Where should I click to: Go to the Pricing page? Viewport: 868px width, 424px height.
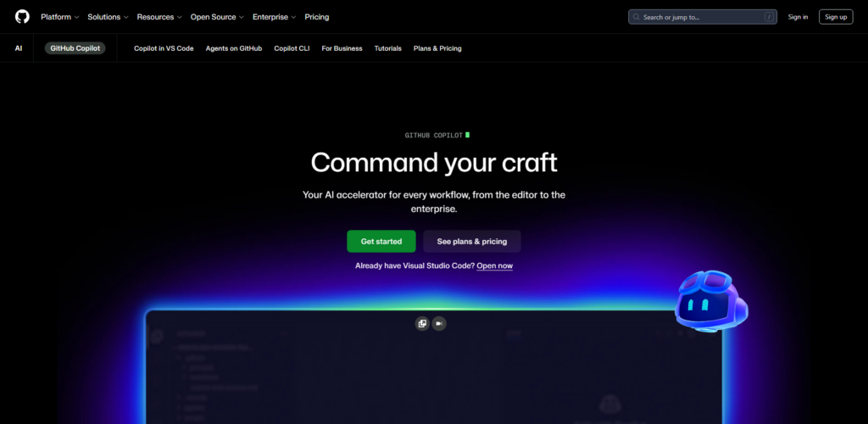click(x=317, y=17)
